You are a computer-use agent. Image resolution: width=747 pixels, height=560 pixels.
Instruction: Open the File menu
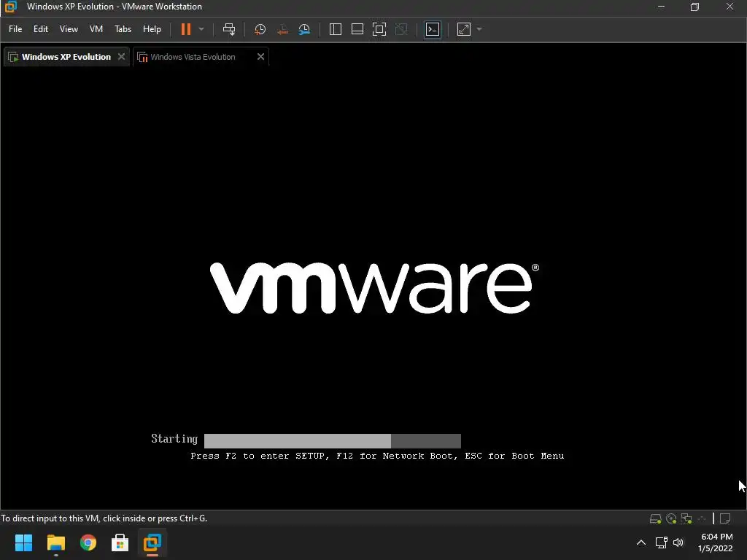(x=15, y=29)
